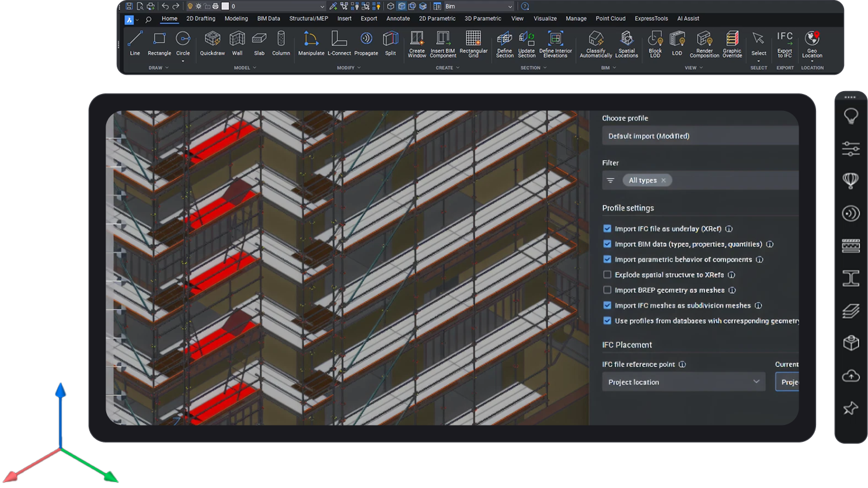Click the lightbulb icon in right sidebar
The height and width of the screenshot is (488, 868).
[850, 116]
